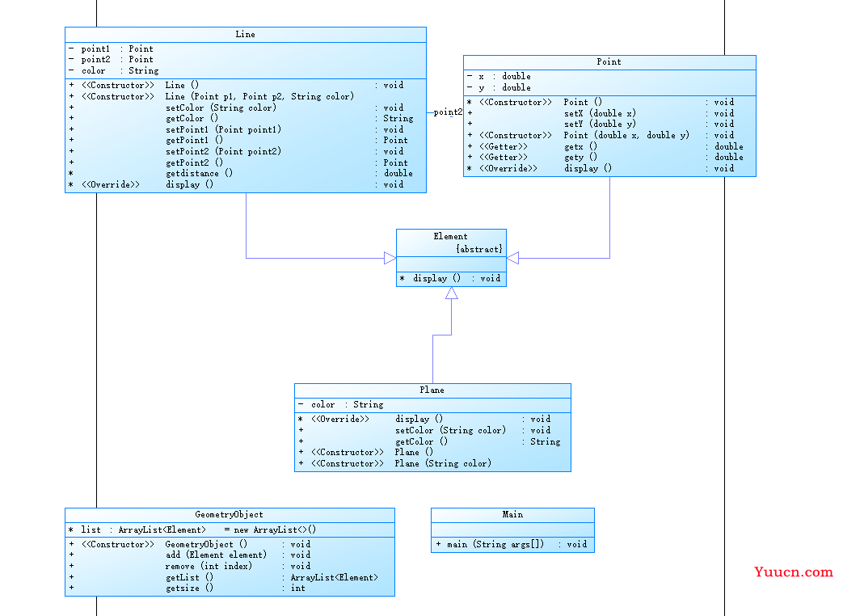
Task: Click display () in the Line class
Action: (189, 184)
